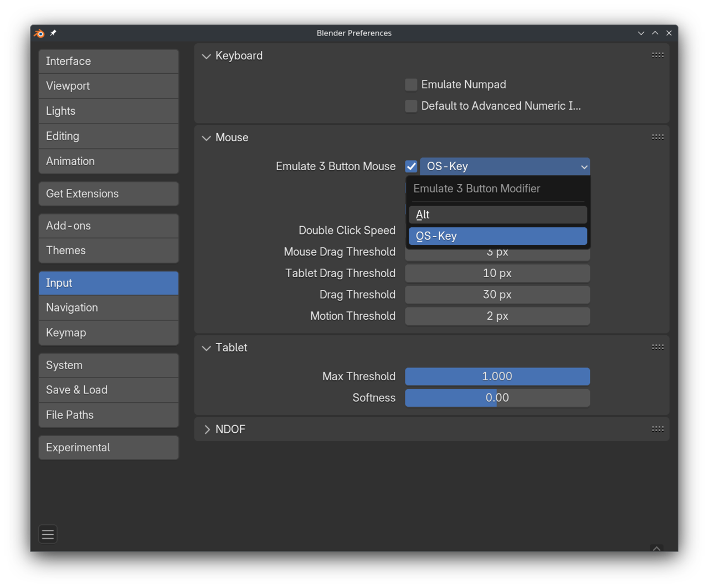Choose Alt in the modifier list
Image resolution: width=709 pixels, height=588 pixels.
click(x=497, y=214)
